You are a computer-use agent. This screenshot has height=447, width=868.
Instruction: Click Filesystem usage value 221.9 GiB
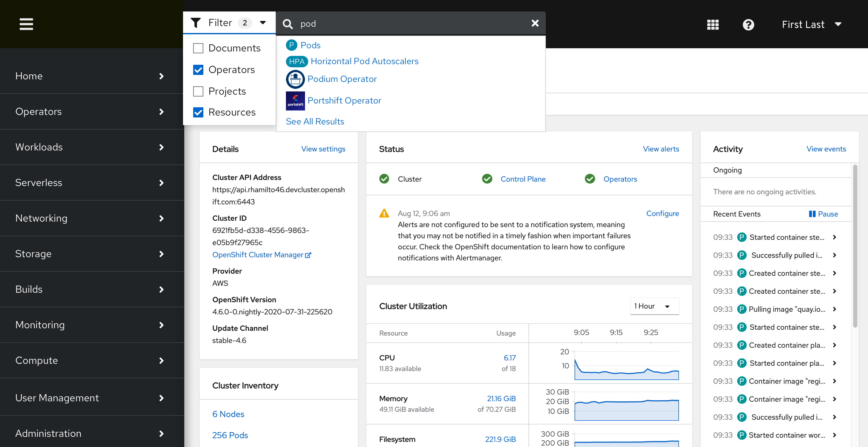pos(500,439)
